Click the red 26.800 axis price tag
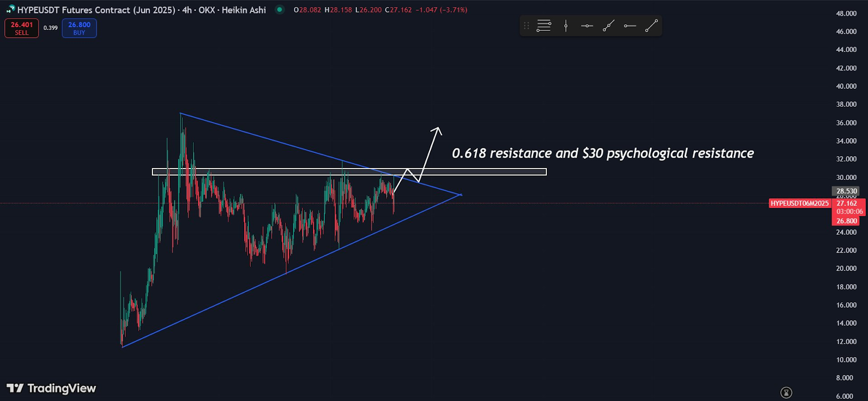This screenshot has width=868, height=401. (846, 221)
